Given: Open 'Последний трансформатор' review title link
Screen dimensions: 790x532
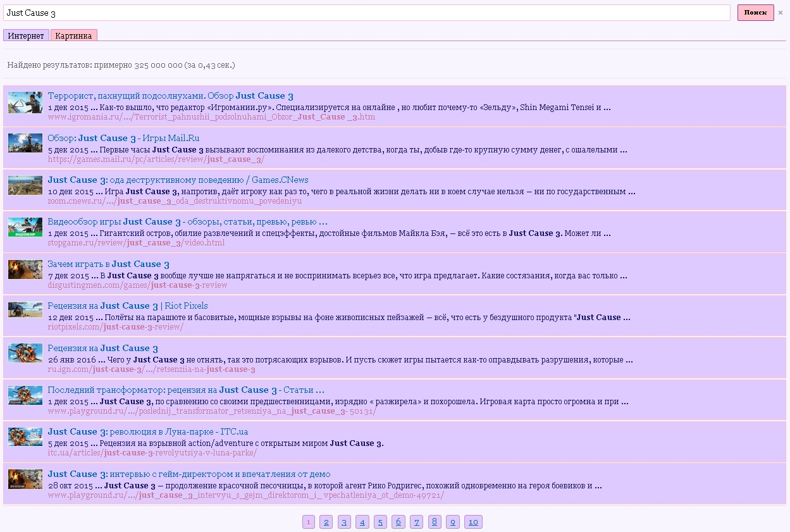Looking at the screenshot, I should click(185, 390).
